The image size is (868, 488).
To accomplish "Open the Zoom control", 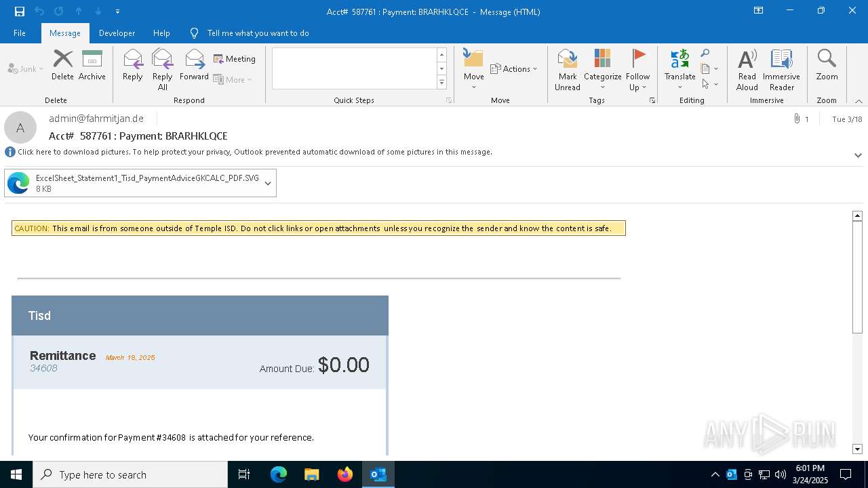I will (x=827, y=65).
